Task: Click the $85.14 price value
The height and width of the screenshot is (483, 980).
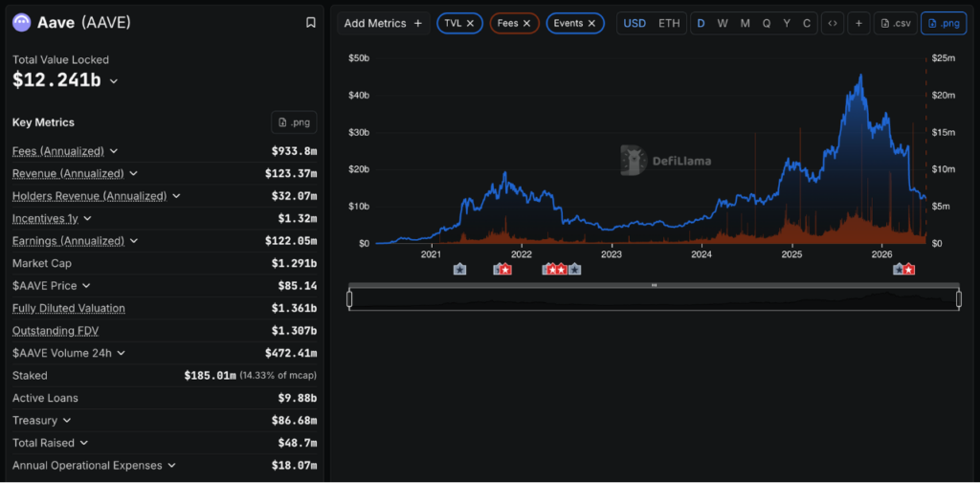Action: pos(297,286)
